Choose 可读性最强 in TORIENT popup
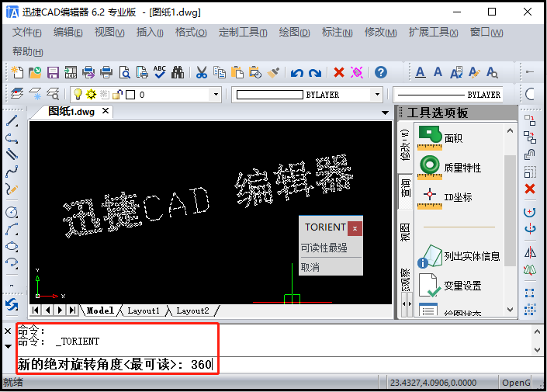 [x=324, y=248]
